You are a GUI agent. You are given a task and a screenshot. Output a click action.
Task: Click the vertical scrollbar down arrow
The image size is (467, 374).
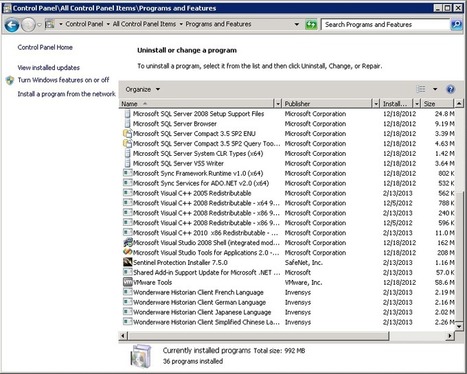coord(459,326)
